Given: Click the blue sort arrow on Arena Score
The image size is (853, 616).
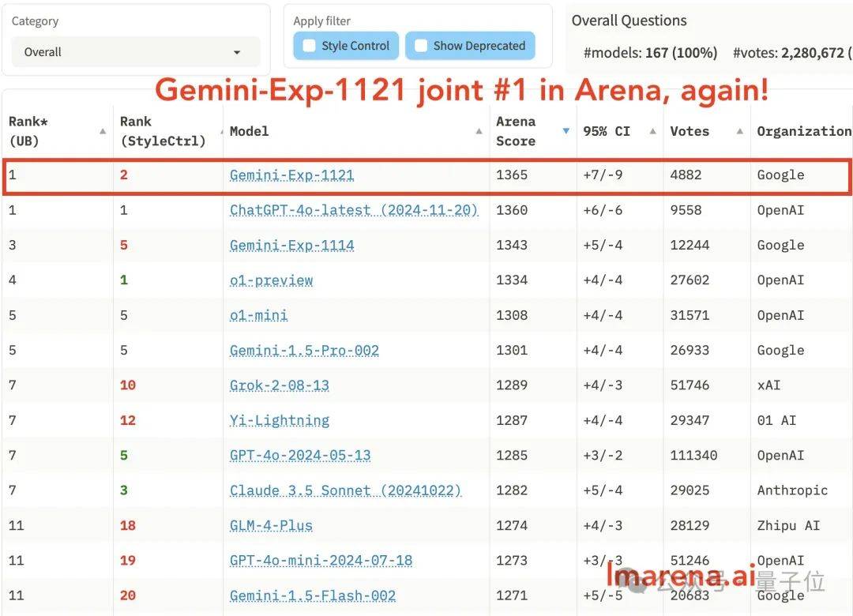Looking at the screenshot, I should tap(566, 132).
